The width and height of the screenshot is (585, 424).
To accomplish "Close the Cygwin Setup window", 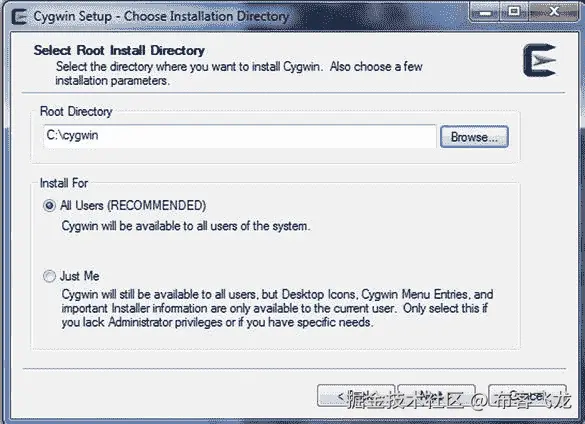I will click(x=554, y=13).
